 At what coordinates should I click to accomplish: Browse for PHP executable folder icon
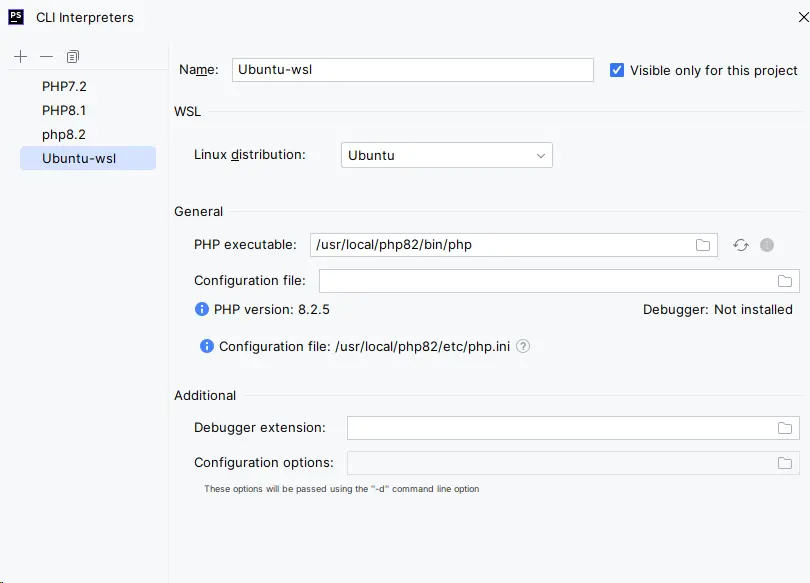(x=703, y=245)
